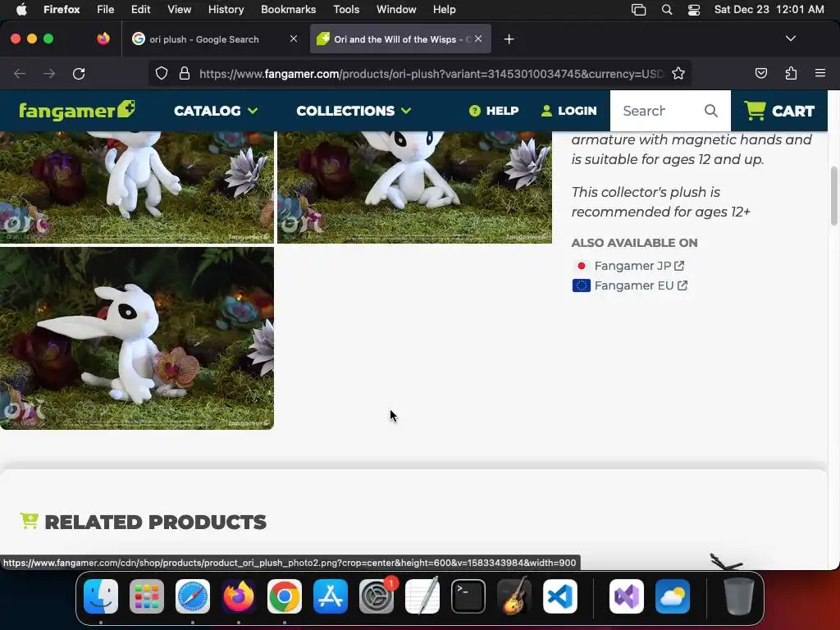Select the fangamer URL in address bar
840x630 pixels.
(431, 74)
